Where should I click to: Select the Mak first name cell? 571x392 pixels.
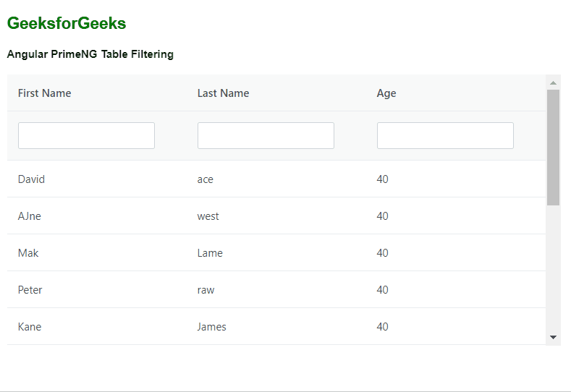coord(28,253)
